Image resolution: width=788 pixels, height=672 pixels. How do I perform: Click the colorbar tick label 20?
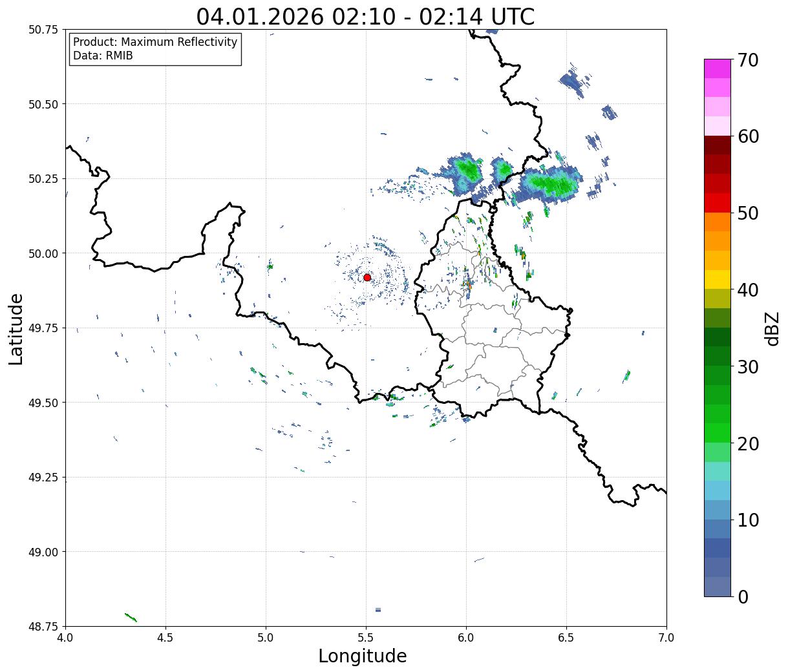point(747,444)
